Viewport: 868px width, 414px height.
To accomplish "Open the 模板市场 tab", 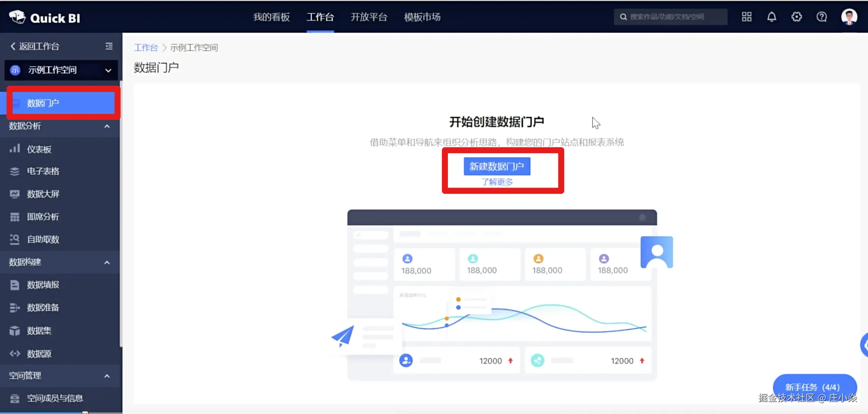I will 422,17.
